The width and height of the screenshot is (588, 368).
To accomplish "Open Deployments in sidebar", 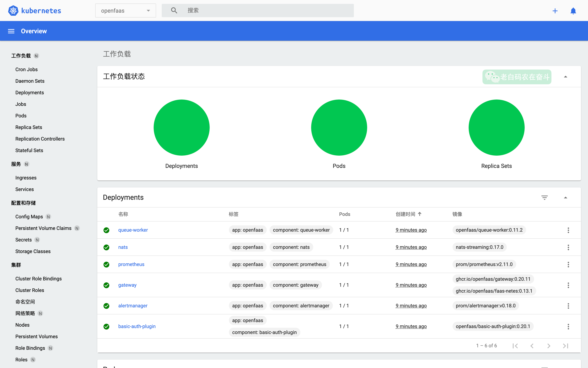I will (x=30, y=93).
